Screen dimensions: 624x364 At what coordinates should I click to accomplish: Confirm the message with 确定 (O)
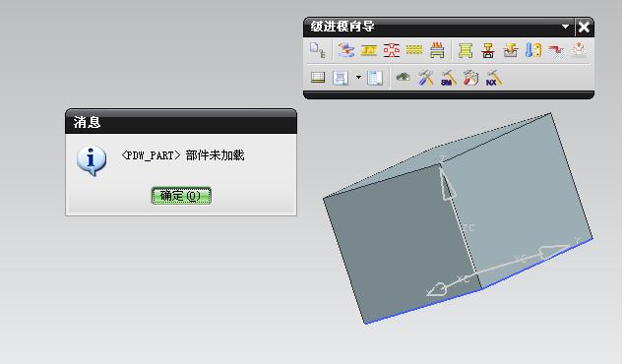pyautogui.click(x=181, y=196)
